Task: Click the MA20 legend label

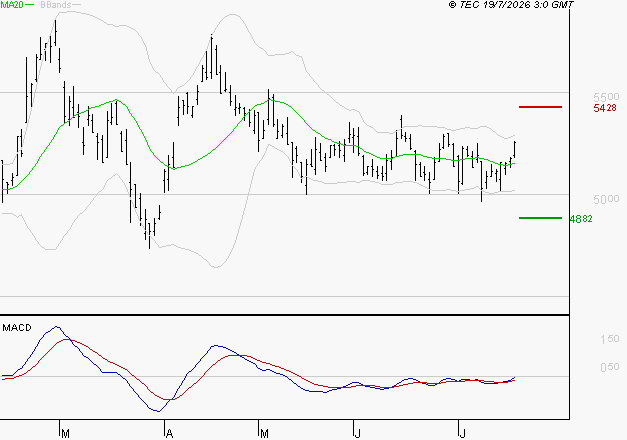Action: [x=12, y=4]
